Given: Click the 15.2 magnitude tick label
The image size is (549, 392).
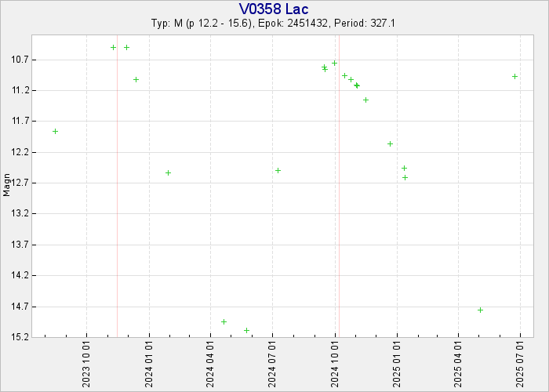Looking at the screenshot, I should pyautogui.click(x=20, y=337).
